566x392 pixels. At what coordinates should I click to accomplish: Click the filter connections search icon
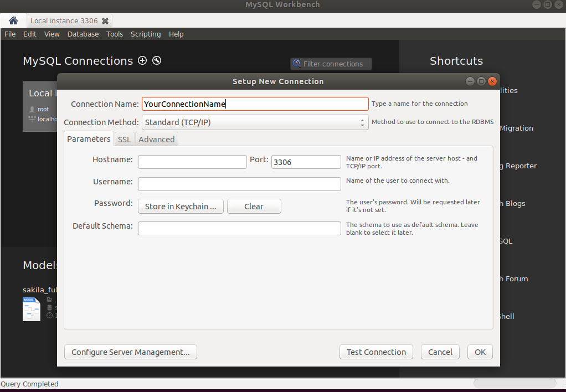297,64
